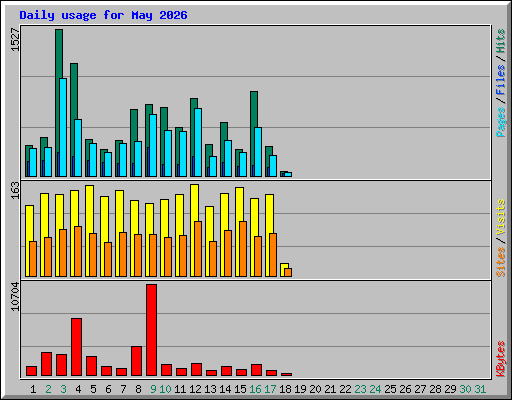Click green day label 24 on the x-axis

click(x=375, y=389)
